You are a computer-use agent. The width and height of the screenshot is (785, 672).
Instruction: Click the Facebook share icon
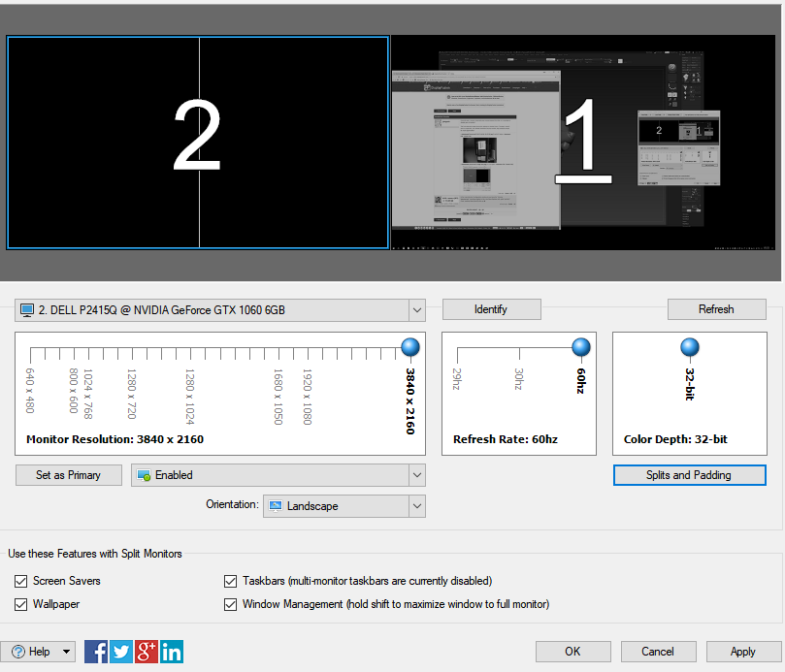pyautogui.click(x=96, y=652)
